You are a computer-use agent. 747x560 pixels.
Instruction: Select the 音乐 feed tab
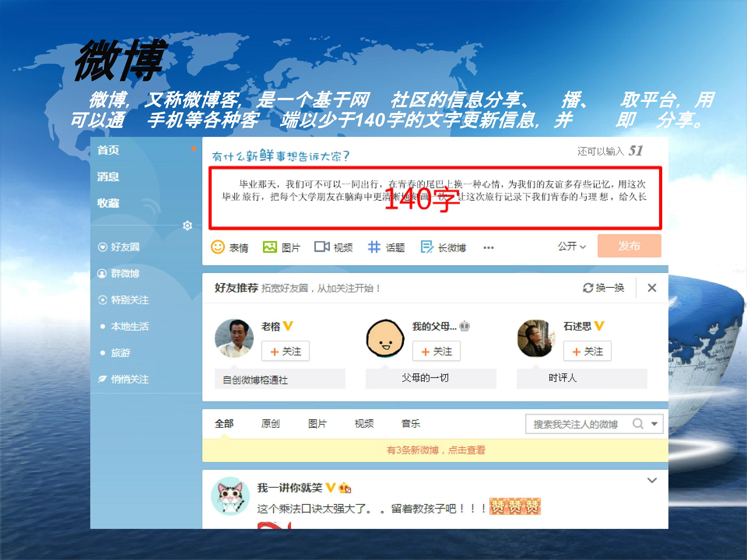[411, 424]
